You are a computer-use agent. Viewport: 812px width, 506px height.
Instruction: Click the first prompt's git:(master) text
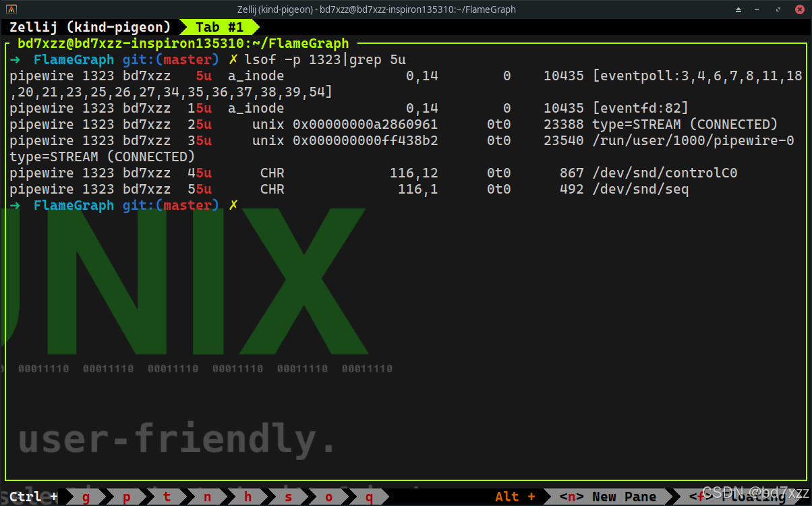point(171,60)
